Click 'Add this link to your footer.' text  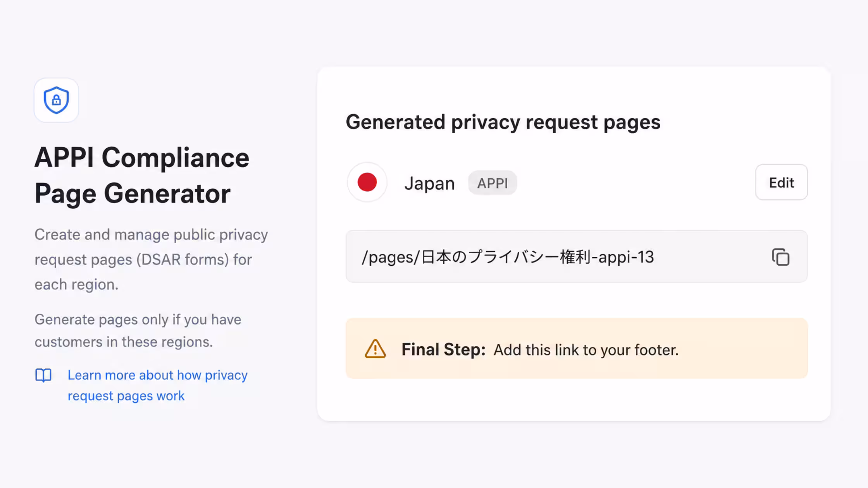(x=586, y=350)
